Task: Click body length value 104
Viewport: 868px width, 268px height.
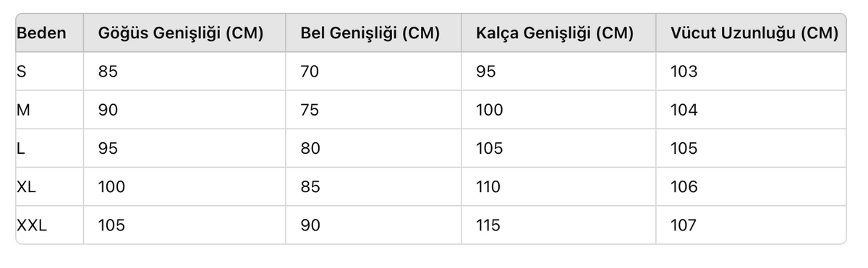Action: pyautogui.click(x=684, y=110)
